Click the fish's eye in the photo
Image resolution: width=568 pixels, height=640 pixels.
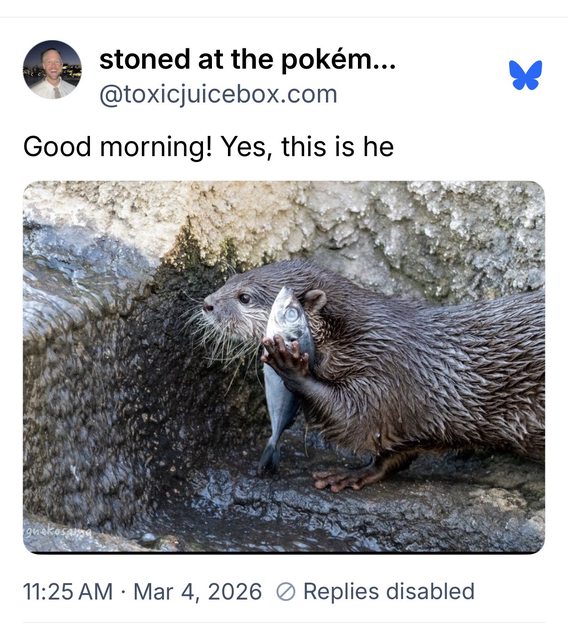pyautogui.click(x=291, y=315)
